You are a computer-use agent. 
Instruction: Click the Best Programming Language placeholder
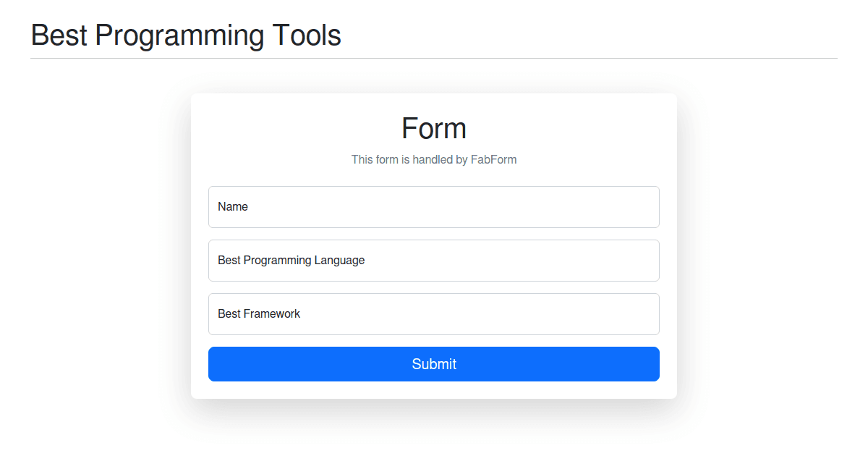(x=292, y=260)
